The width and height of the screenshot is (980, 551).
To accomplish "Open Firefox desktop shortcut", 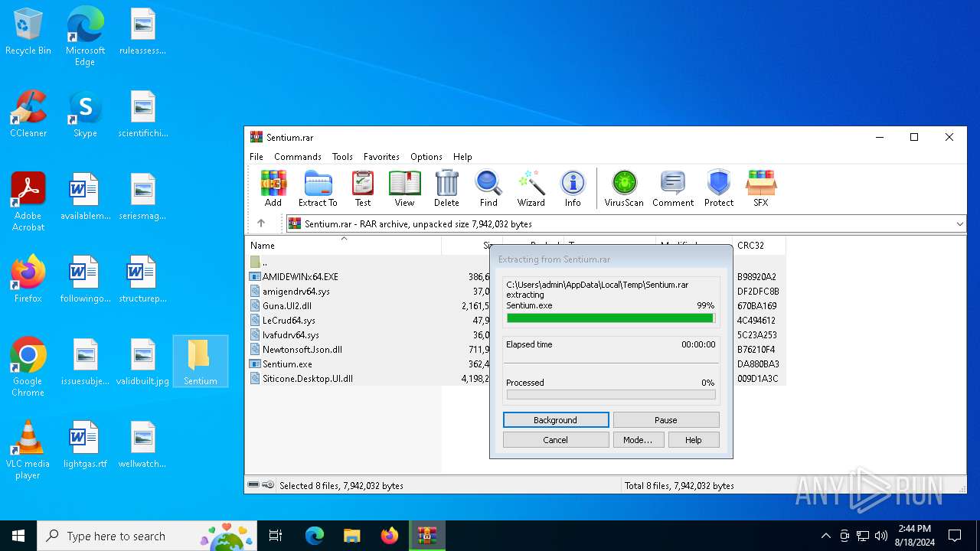I will tap(28, 279).
